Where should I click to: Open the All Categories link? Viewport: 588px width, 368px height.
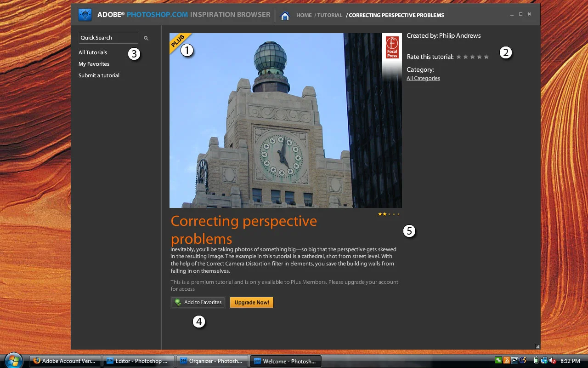tap(423, 78)
